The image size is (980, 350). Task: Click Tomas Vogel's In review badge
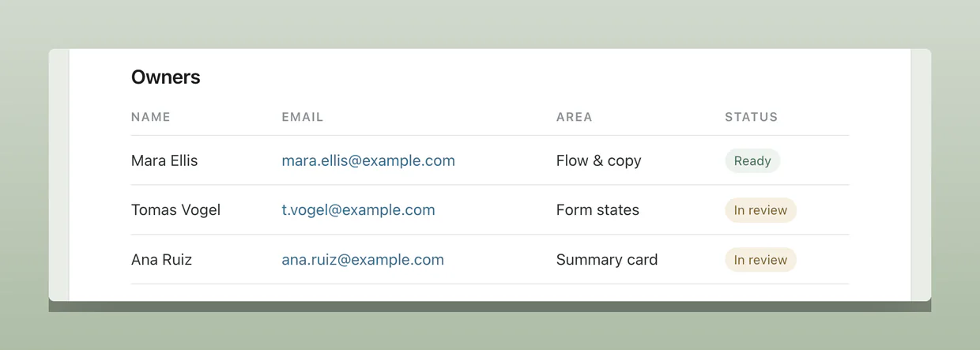pyautogui.click(x=760, y=210)
